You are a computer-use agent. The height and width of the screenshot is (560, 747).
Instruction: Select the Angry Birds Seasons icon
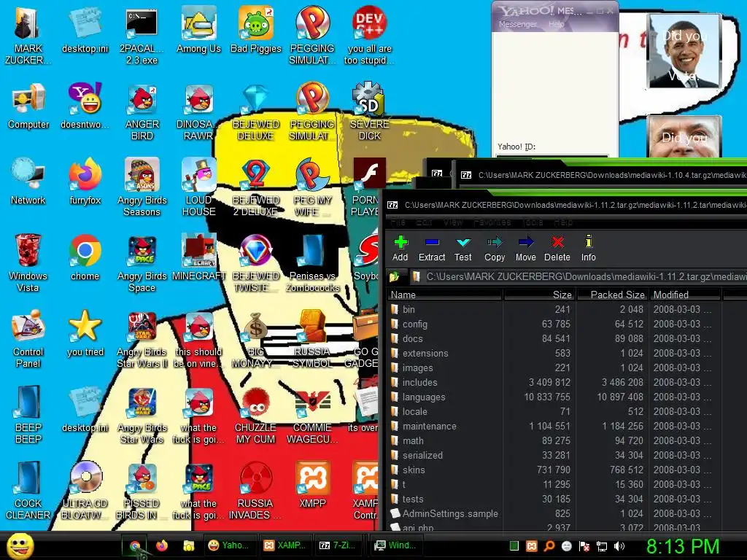(142, 187)
